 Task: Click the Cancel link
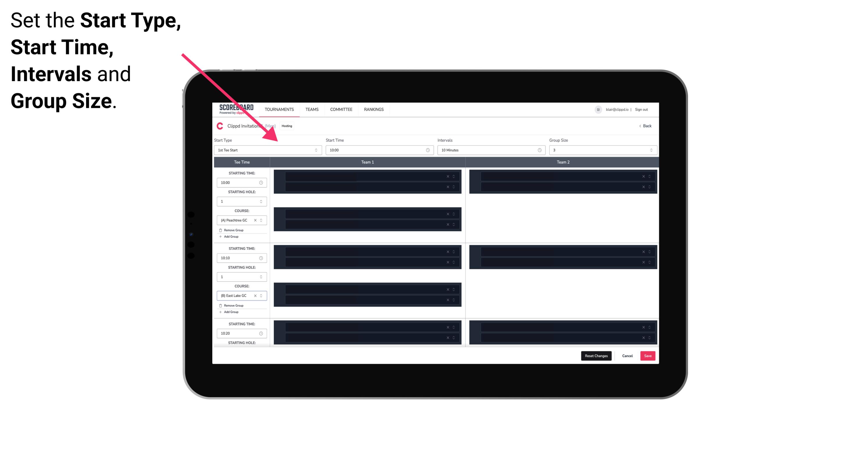[x=627, y=355]
